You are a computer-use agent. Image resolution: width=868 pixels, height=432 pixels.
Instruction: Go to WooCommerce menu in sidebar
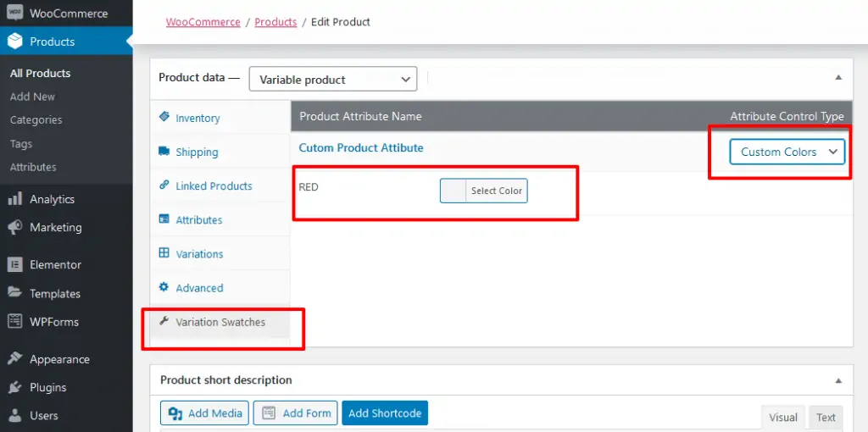click(x=66, y=14)
